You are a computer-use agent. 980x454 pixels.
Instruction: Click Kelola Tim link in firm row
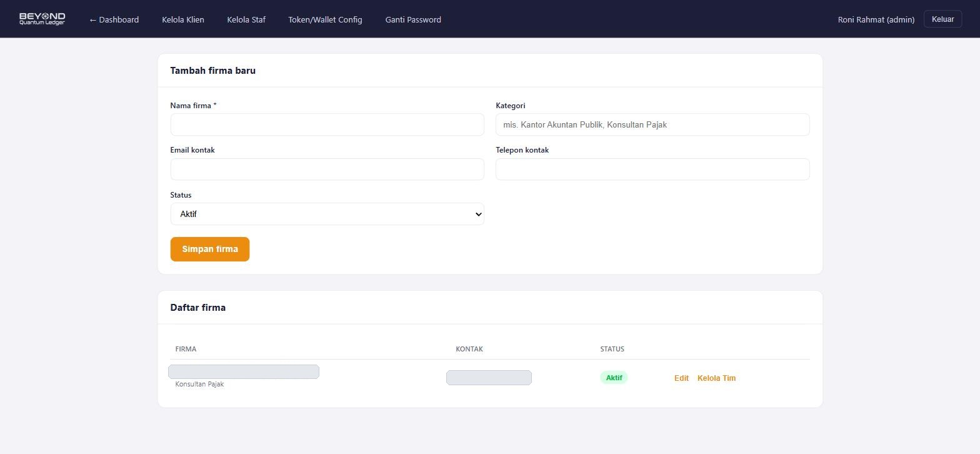pyautogui.click(x=716, y=378)
